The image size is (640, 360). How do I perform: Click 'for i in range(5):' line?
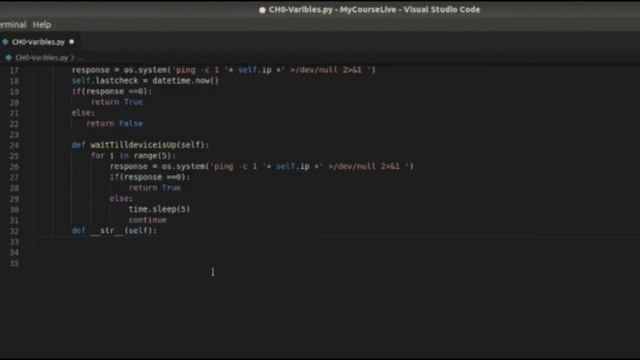[133, 156]
